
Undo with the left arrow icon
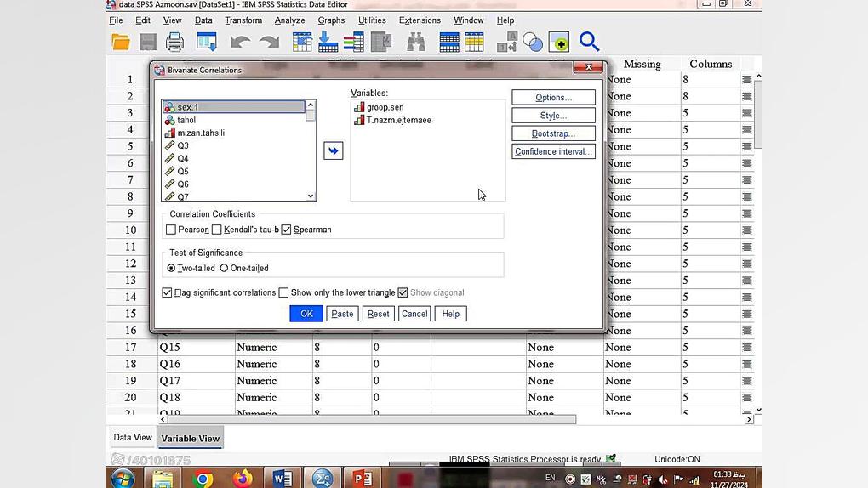[240, 42]
